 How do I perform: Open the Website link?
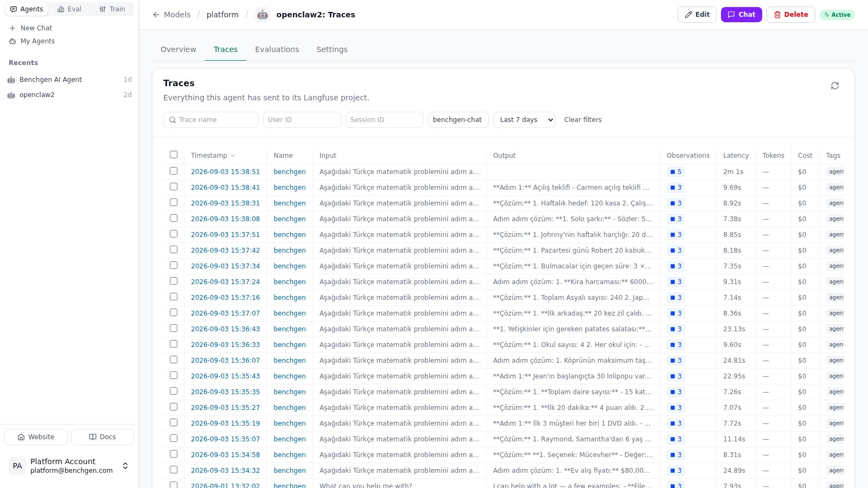(36, 437)
